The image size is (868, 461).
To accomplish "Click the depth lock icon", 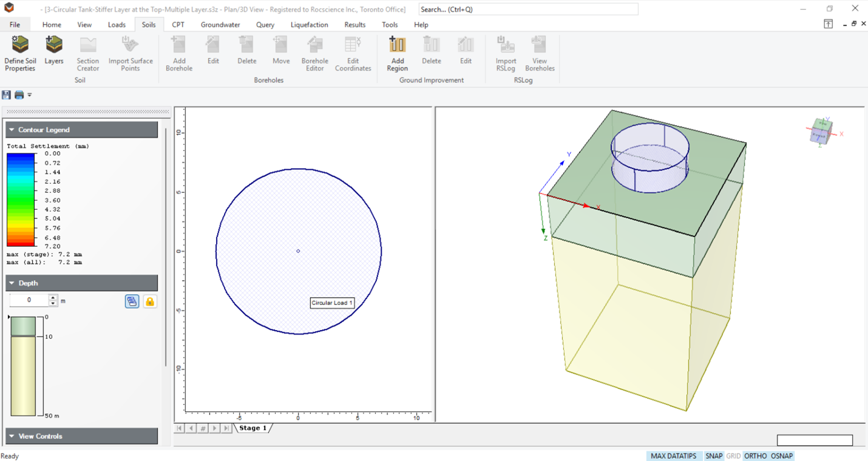I will 149,301.
